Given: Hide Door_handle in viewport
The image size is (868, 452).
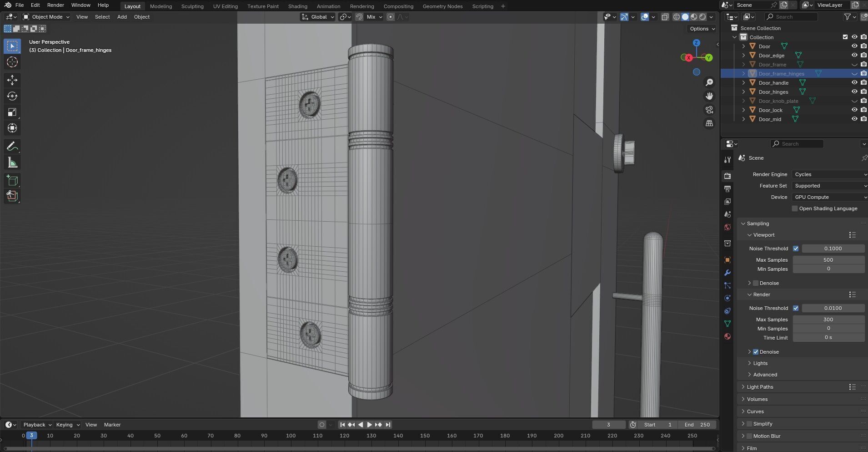Looking at the screenshot, I should (854, 82).
